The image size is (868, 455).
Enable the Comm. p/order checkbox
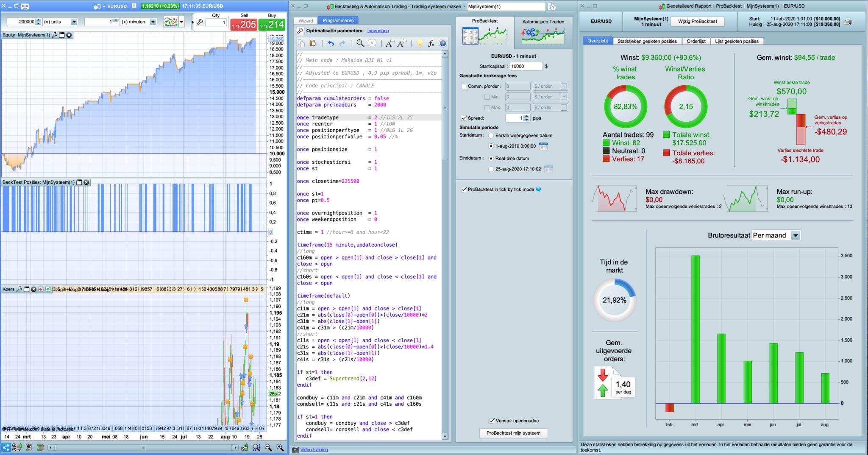(464, 87)
